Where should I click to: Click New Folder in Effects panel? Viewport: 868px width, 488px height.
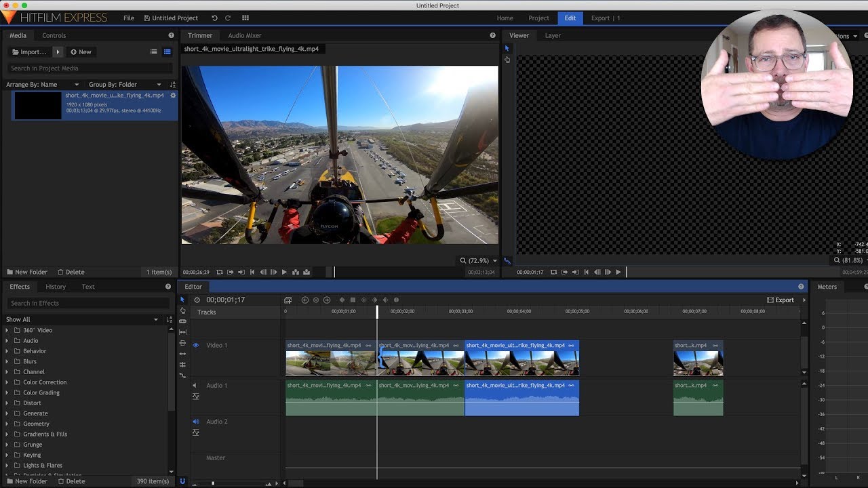tap(26, 481)
